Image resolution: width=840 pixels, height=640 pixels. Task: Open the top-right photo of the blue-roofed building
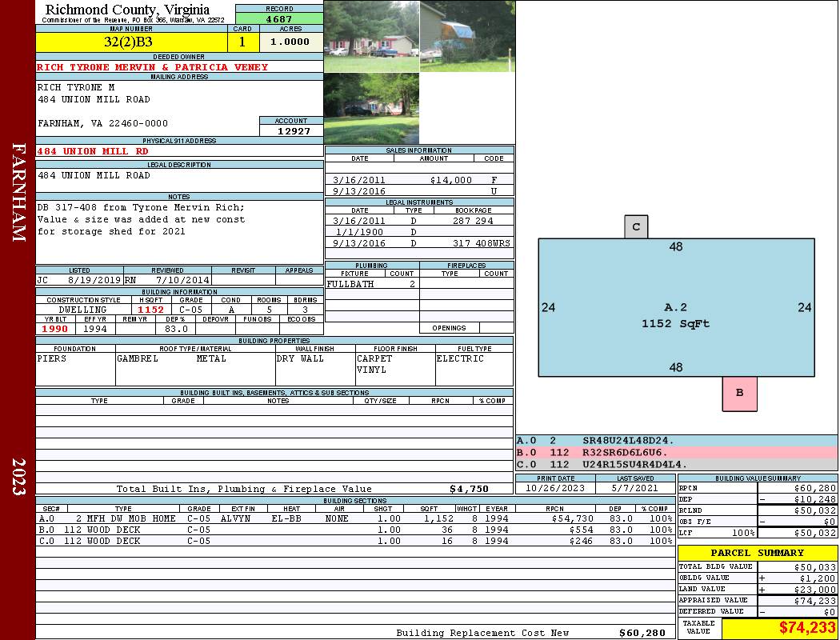(466, 36)
